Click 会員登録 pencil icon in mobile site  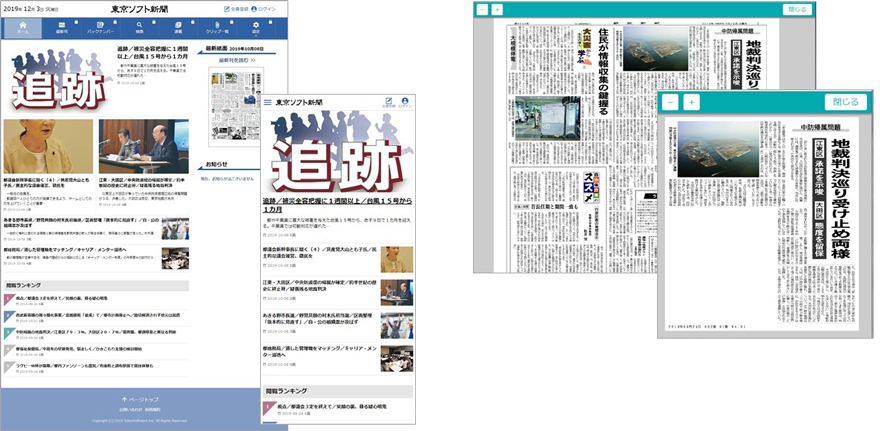[388, 102]
